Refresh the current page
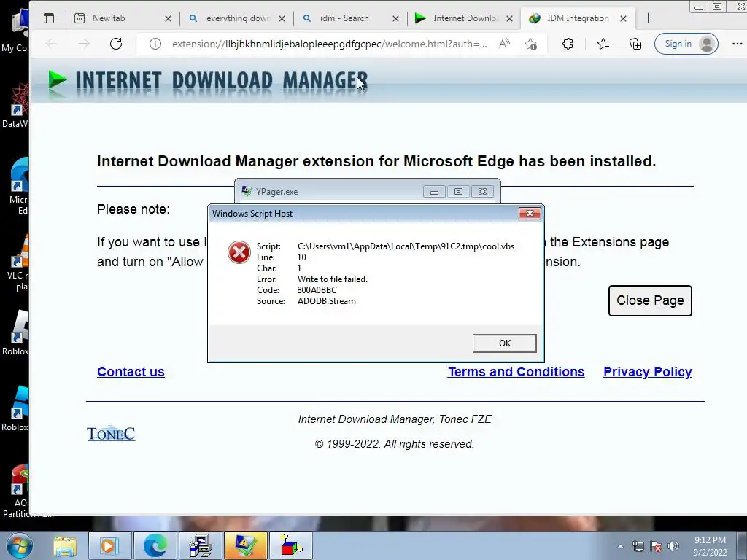The height and width of the screenshot is (560, 747). pyautogui.click(x=116, y=44)
